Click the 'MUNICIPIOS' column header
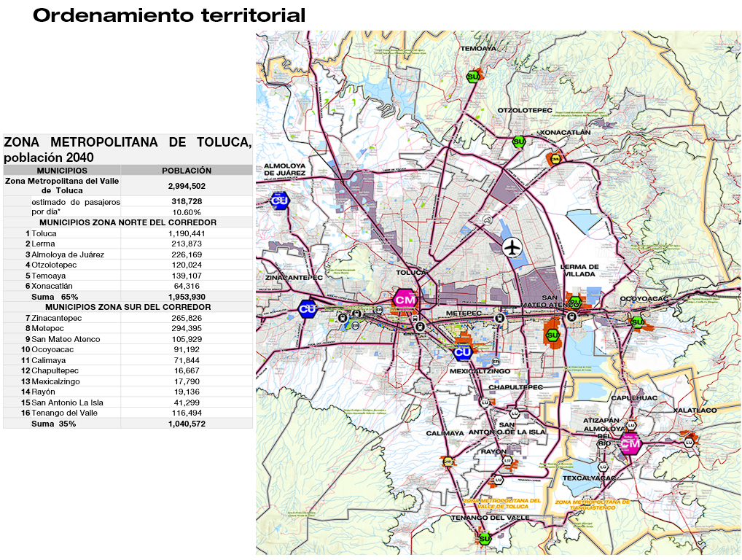 click(x=62, y=171)
